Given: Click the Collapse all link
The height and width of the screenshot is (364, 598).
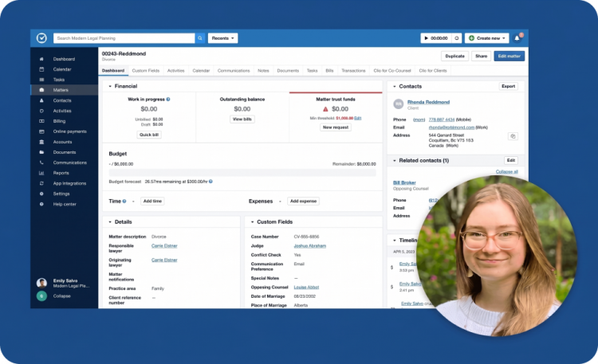Looking at the screenshot, I should point(506,171).
